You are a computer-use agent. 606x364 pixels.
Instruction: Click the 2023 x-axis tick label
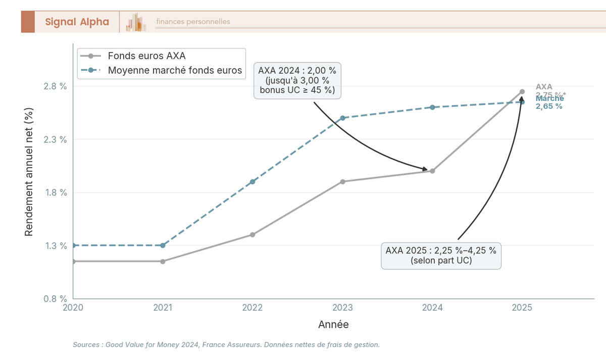point(342,307)
